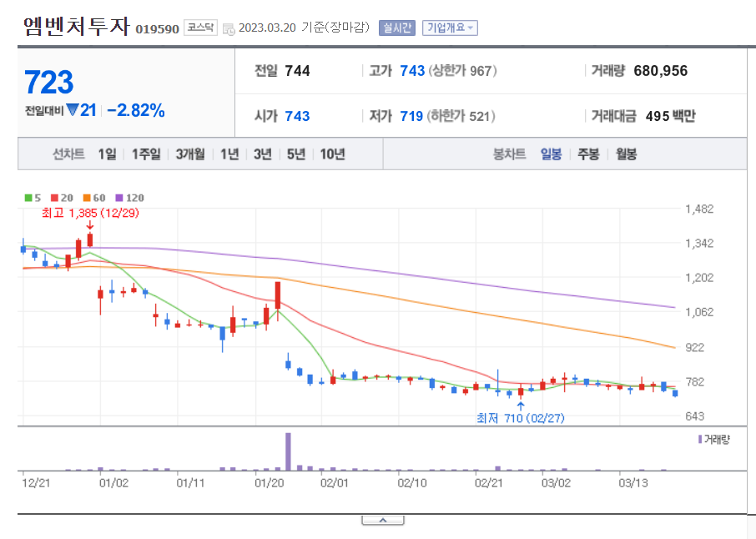Click the 거래량 680,956 value
Viewport: 756px width, 539px height.
[661, 71]
